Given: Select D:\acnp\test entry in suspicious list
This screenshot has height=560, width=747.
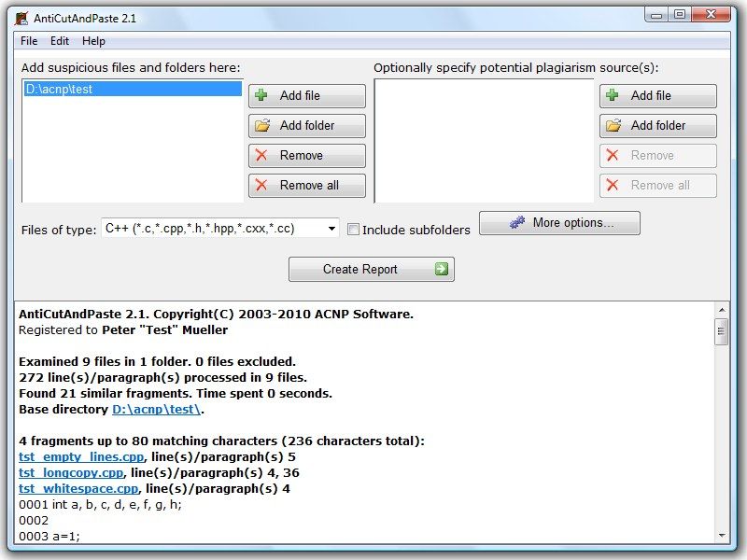Looking at the screenshot, I should tap(133, 89).
